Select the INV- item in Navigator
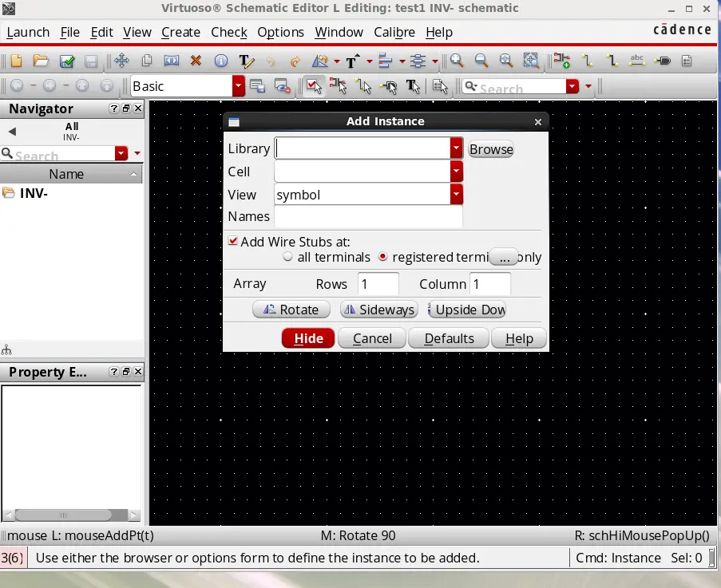The image size is (721, 588). click(34, 193)
